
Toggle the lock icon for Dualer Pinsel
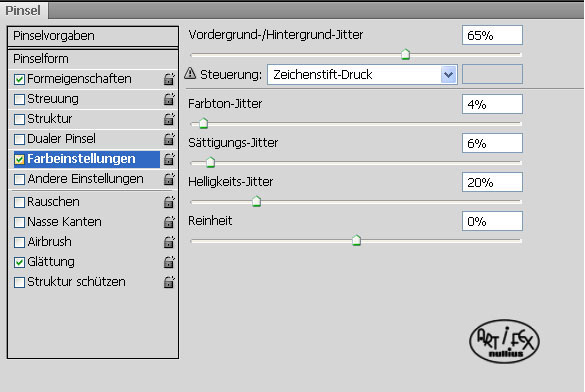click(169, 139)
